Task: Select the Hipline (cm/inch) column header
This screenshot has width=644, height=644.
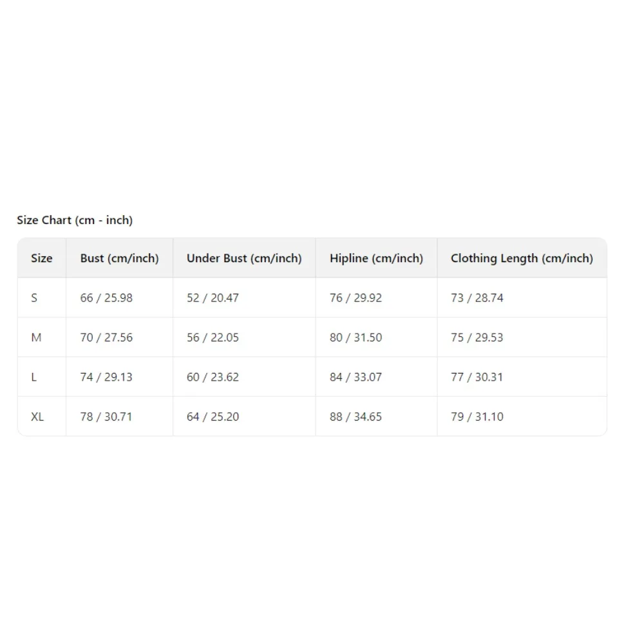Action: coord(376,258)
